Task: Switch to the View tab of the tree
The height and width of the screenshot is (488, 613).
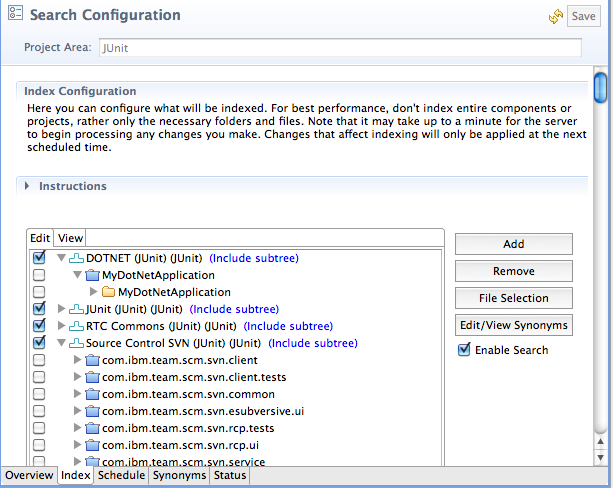Action: point(70,238)
